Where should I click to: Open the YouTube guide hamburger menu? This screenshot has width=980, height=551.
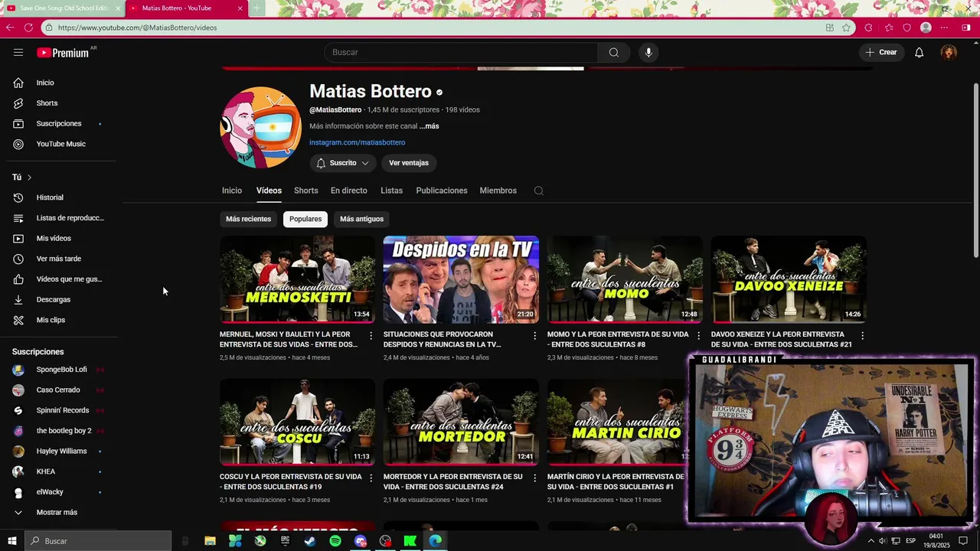pos(18,52)
